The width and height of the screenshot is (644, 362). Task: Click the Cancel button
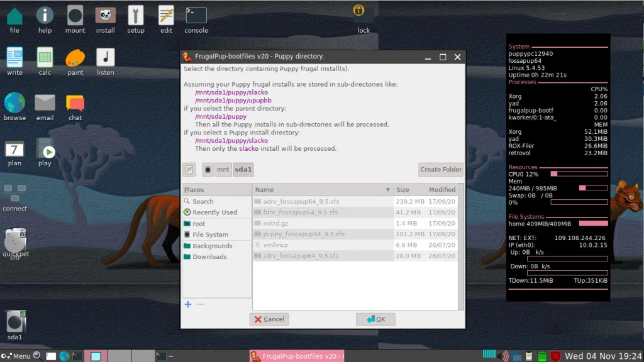(x=269, y=319)
